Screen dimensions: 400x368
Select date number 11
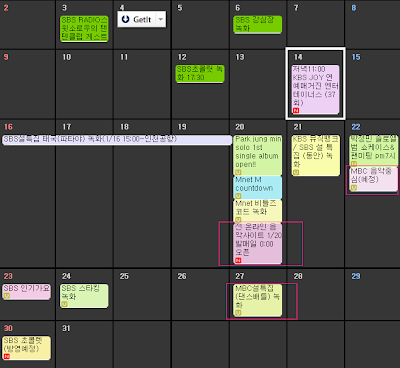[x=124, y=57]
